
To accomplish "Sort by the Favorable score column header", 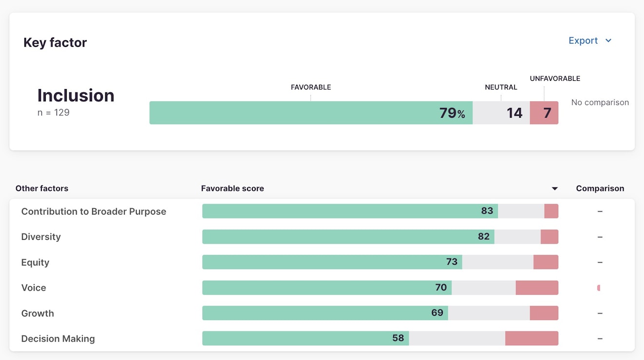I will point(232,189).
